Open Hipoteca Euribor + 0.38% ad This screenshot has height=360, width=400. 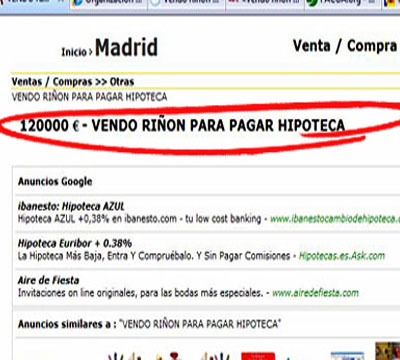(x=75, y=243)
